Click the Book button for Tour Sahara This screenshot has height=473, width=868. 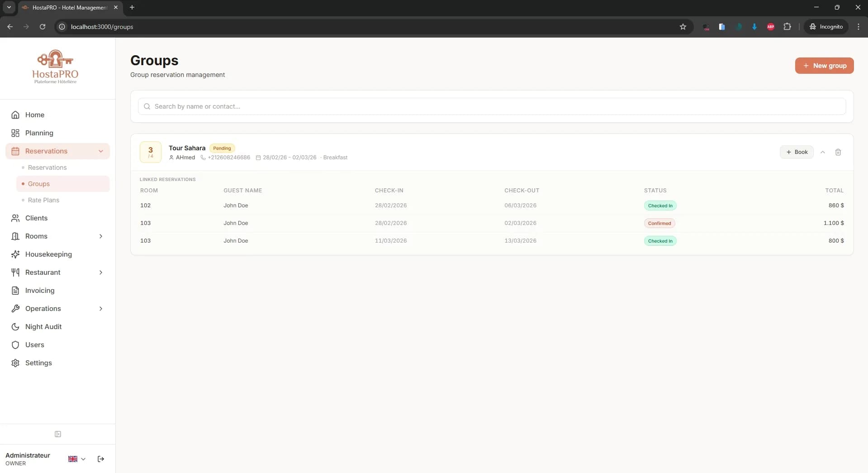pyautogui.click(x=797, y=152)
